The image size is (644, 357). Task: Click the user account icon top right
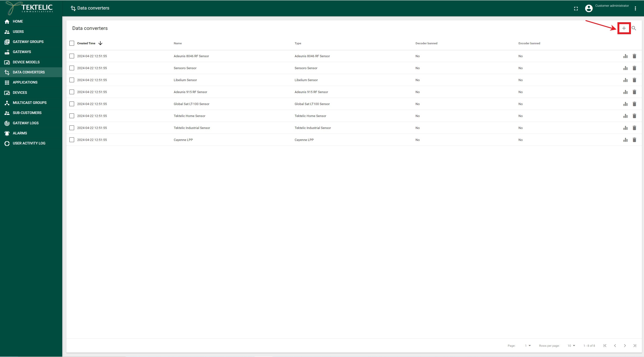click(588, 8)
